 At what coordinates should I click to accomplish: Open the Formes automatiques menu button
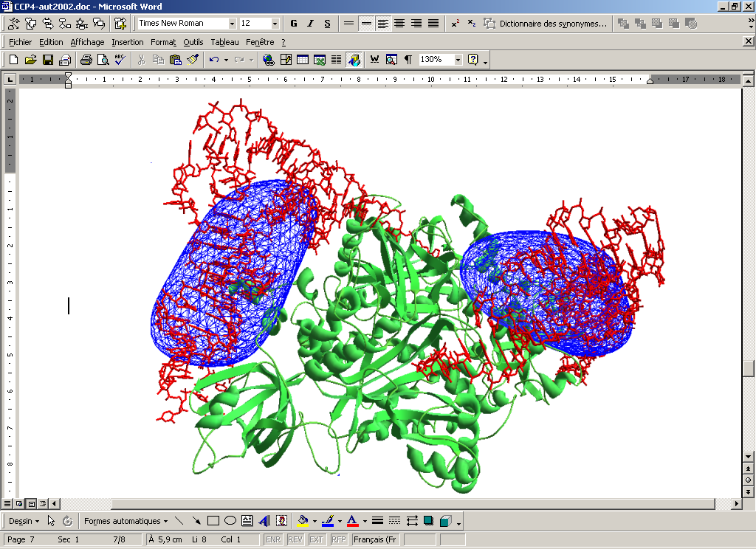[x=126, y=521]
